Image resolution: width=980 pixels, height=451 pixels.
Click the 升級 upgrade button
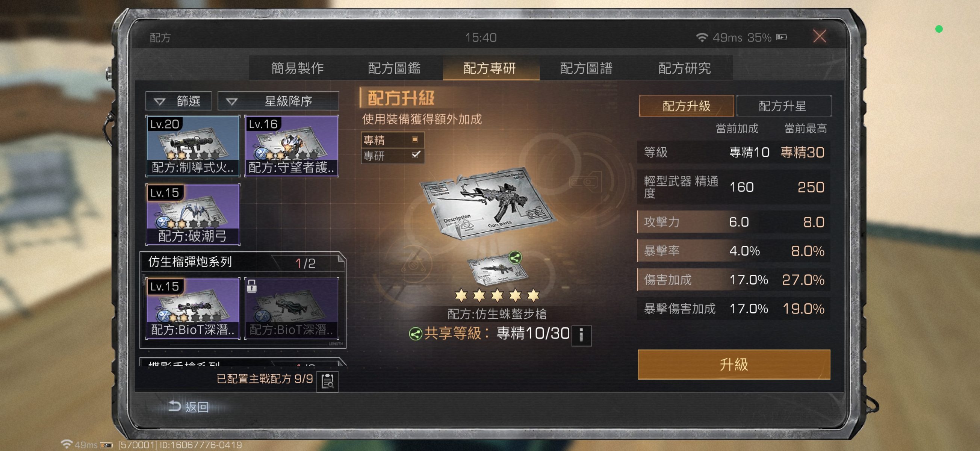tap(733, 364)
